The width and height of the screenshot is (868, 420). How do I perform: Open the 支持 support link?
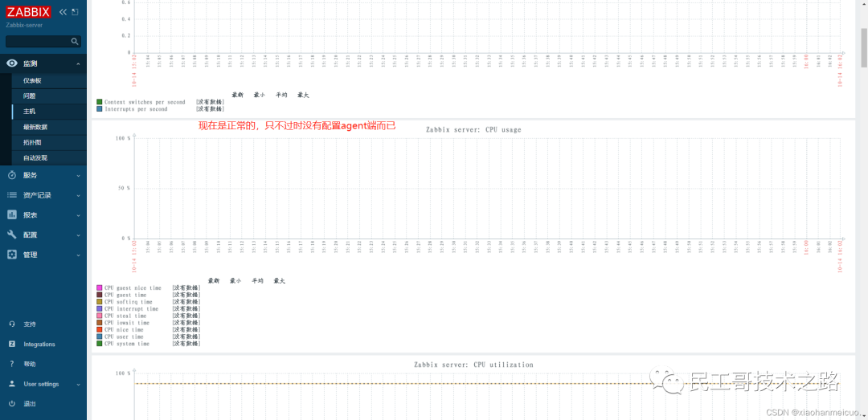click(30, 324)
